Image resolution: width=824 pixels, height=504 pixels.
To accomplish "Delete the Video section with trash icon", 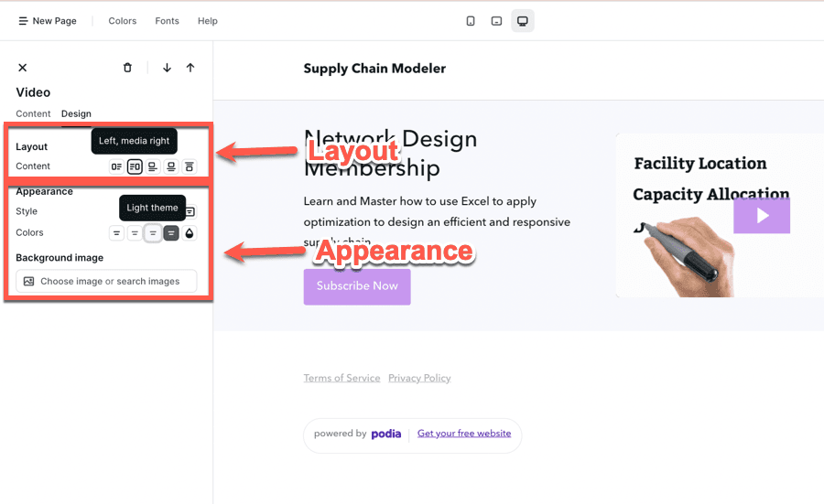I will tap(127, 68).
